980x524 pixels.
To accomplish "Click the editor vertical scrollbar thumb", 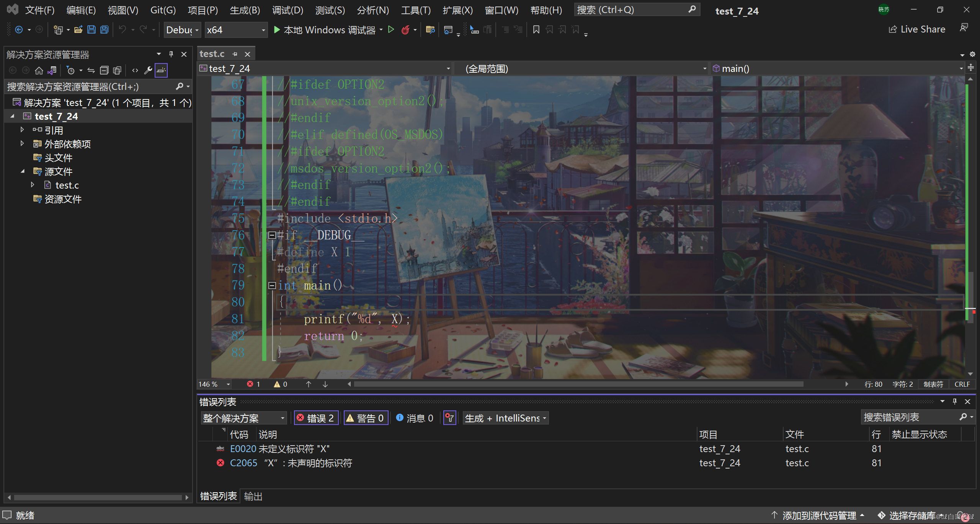I will coord(970,297).
